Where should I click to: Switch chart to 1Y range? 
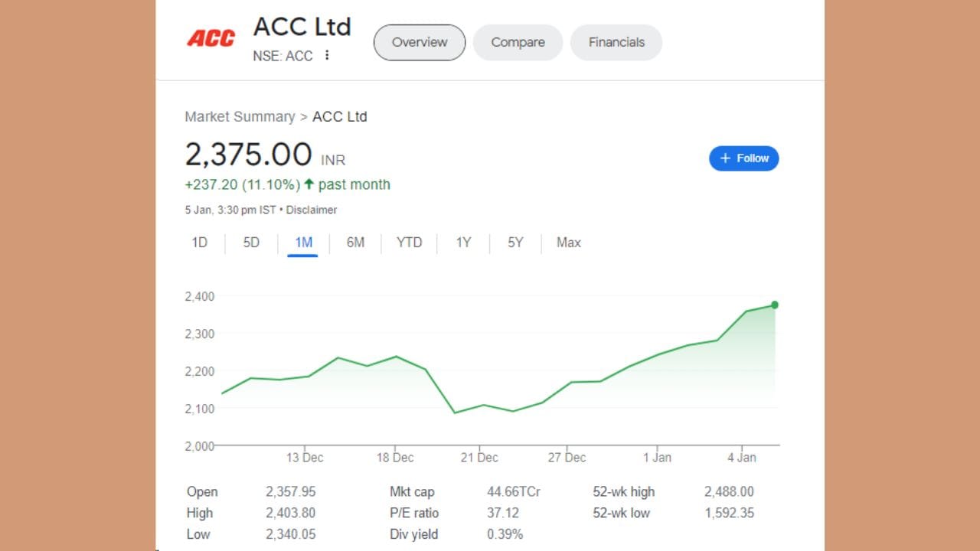pos(463,243)
